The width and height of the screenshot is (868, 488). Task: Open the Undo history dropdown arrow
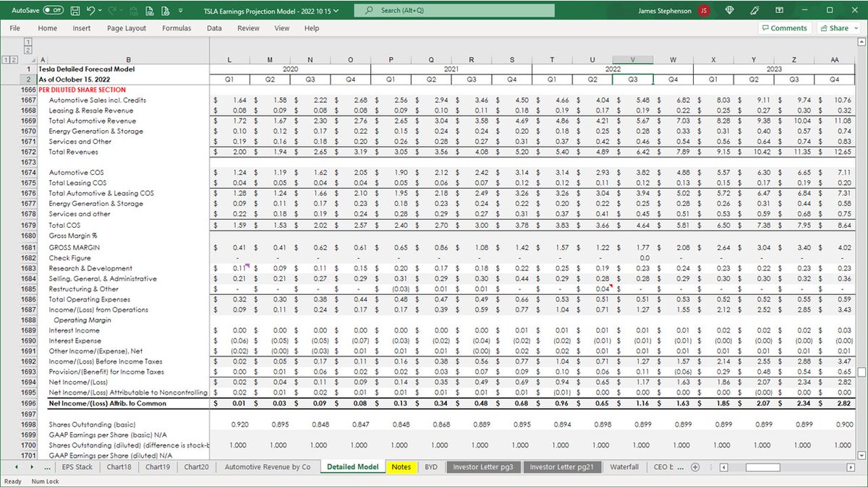(x=100, y=11)
